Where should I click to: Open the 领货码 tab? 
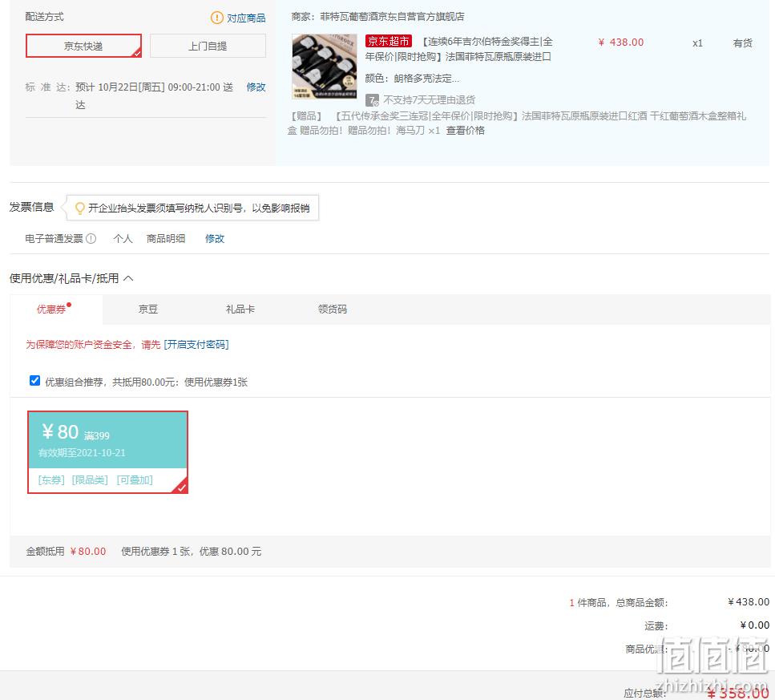(x=333, y=310)
